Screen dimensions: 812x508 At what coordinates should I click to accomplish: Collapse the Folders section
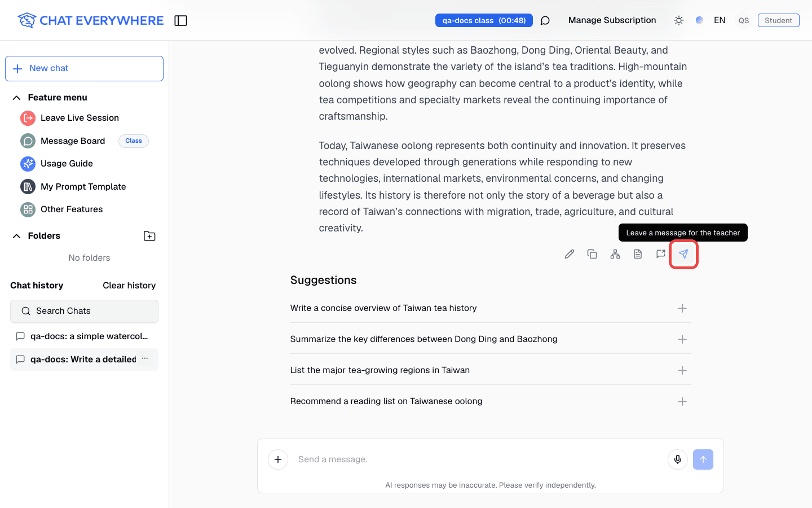pyautogui.click(x=16, y=236)
